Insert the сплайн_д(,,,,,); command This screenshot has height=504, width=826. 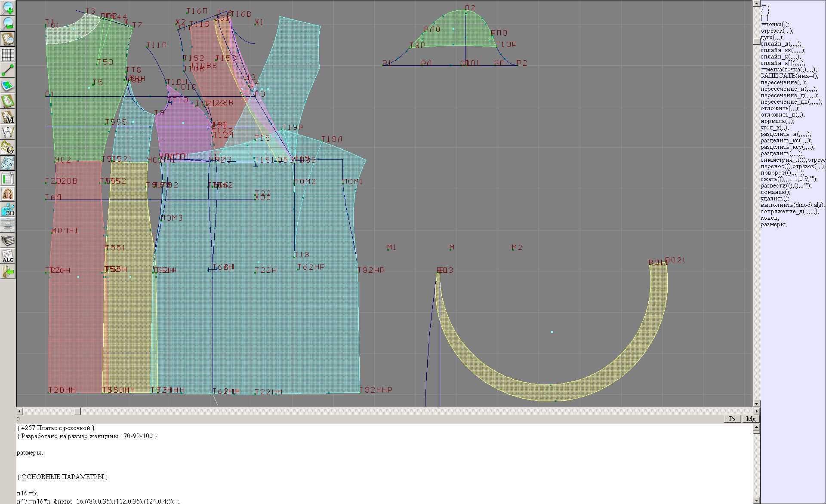(x=780, y=44)
